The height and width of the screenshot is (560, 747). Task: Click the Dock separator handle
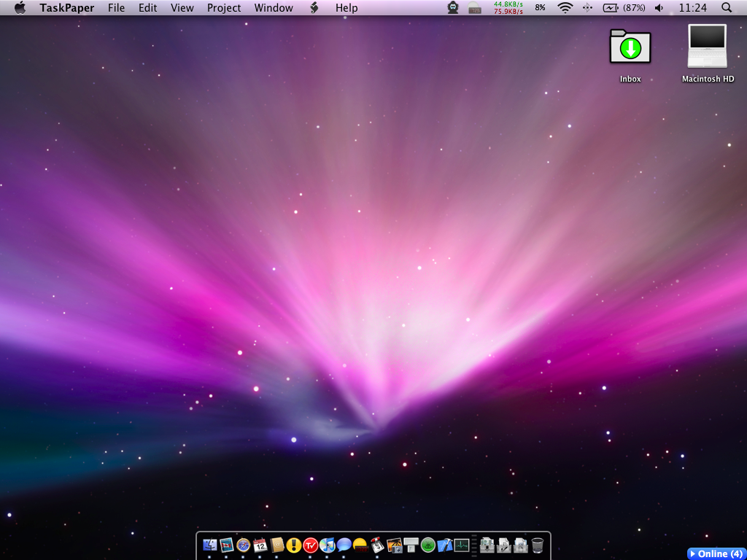click(474, 544)
